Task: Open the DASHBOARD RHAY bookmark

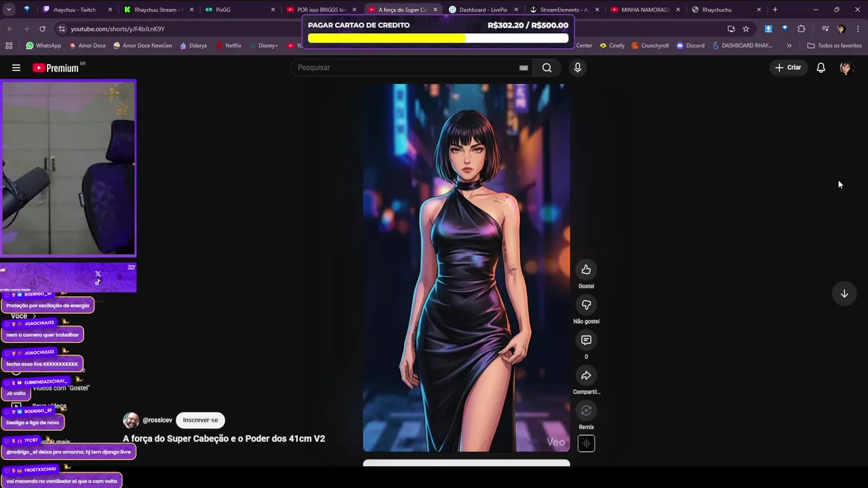Action: coord(743,45)
